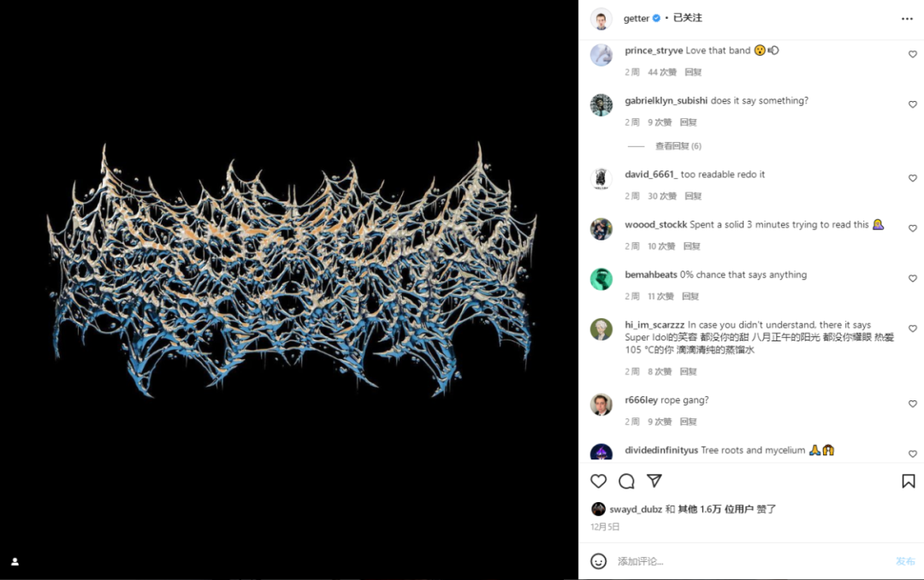924x580 pixels.
Task: Reply to r666ley's comment
Action: click(688, 422)
